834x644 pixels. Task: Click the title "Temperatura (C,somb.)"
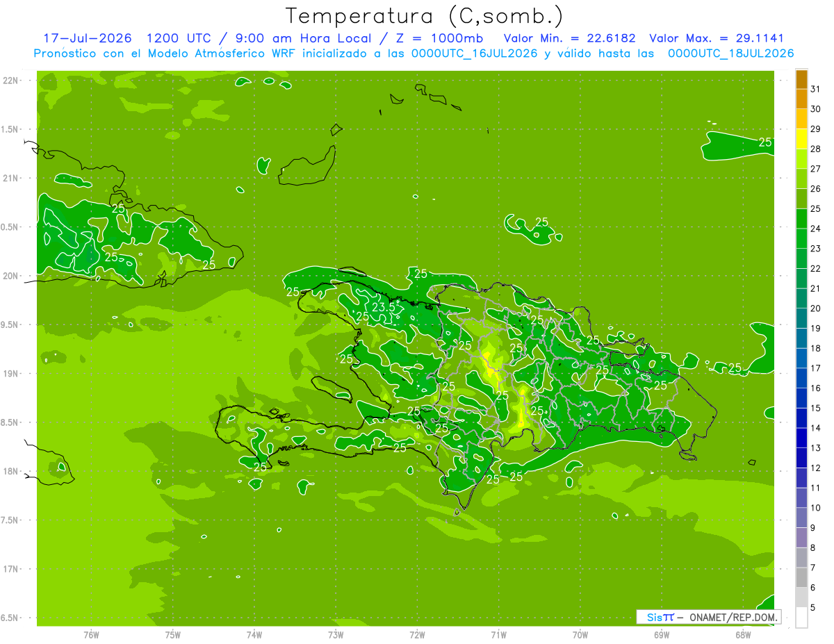tap(425, 16)
